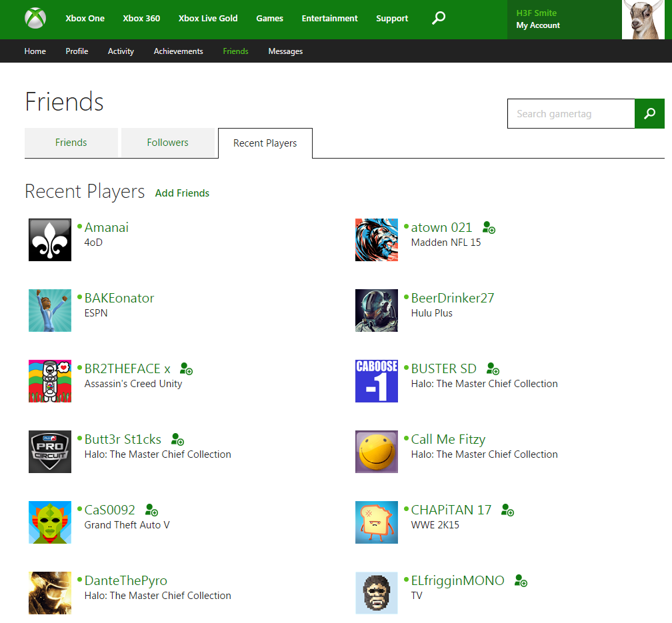Click the "Madden NFL 15" activity text

tap(446, 243)
